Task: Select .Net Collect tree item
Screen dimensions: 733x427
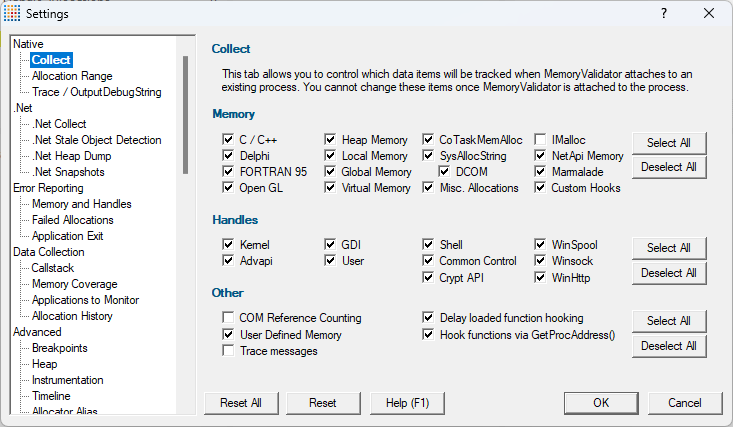Action: [x=59, y=124]
